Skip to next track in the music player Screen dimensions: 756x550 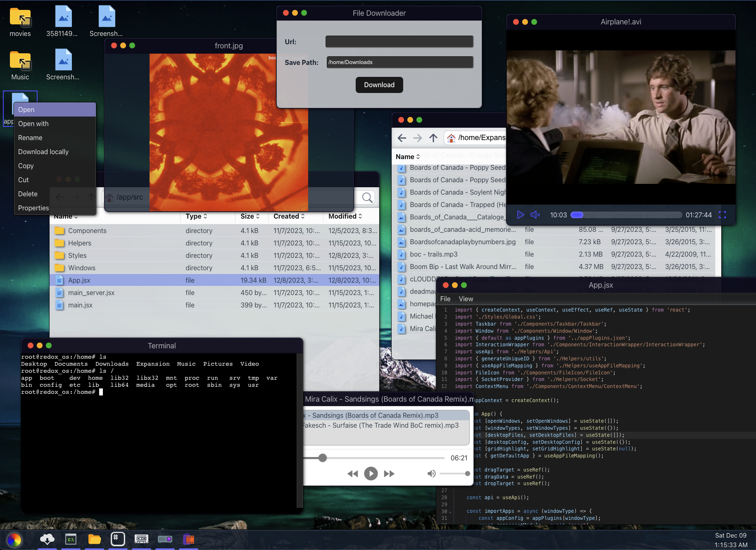[x=389, y=474]
